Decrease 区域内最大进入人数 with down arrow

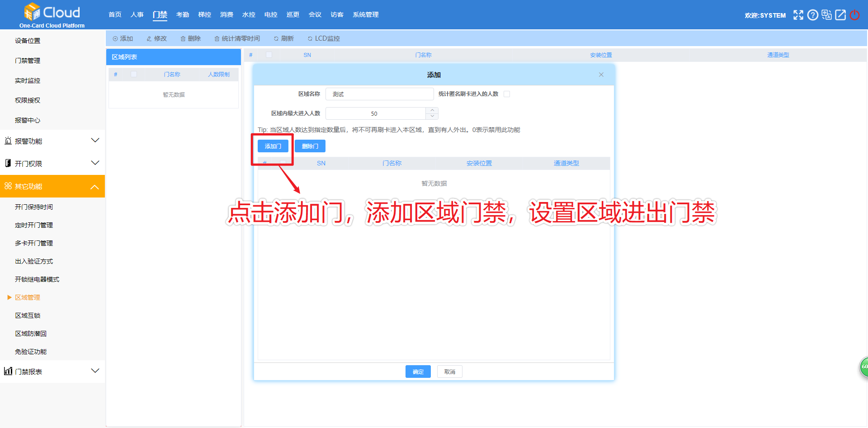click(432, 116)
